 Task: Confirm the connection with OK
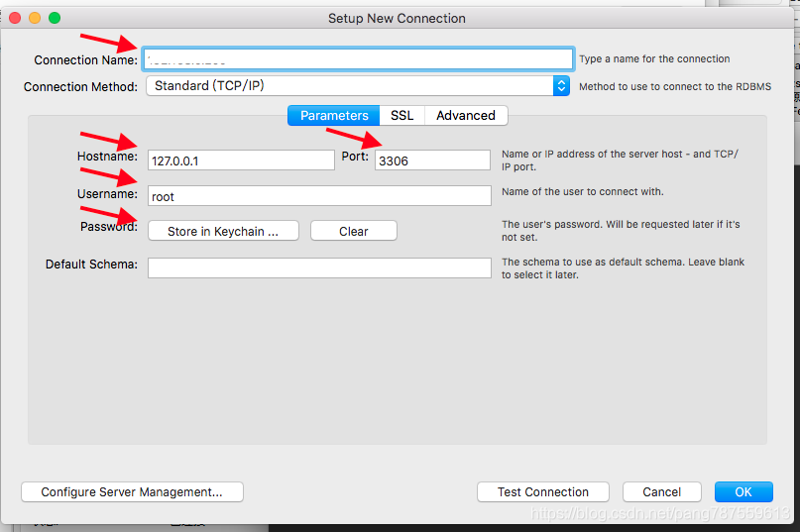(743, 492)
